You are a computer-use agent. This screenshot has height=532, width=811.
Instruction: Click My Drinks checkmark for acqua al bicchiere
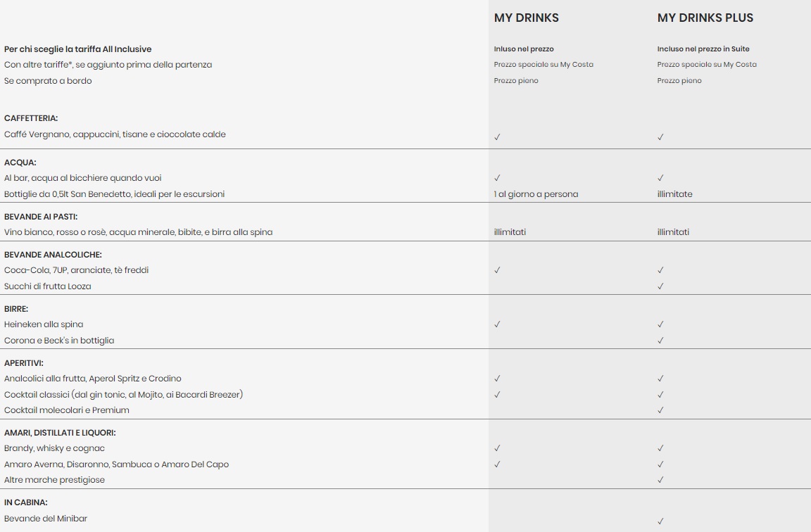(x=497, y=178)
